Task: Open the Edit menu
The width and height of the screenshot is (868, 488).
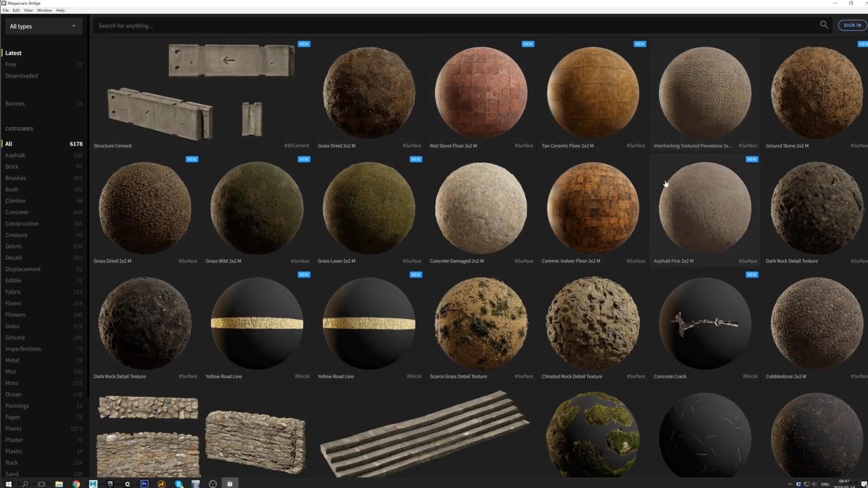Action: 16,10
